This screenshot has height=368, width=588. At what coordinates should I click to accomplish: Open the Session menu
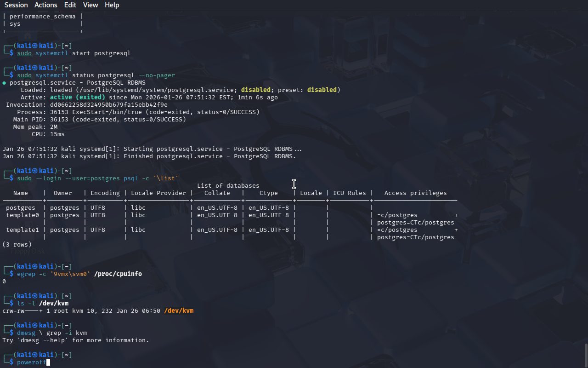click(x=16, y=5)
